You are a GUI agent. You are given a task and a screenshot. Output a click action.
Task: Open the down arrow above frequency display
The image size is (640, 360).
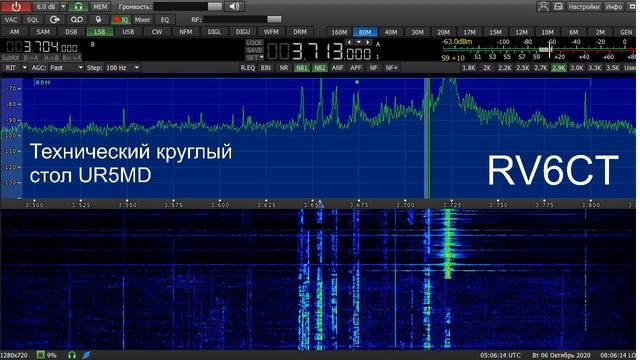click(358, 42)
